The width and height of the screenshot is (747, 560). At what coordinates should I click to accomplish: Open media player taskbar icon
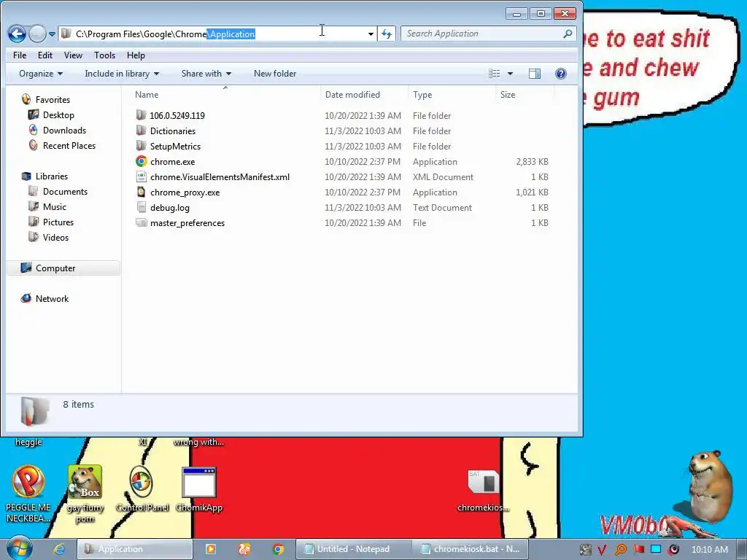point(211,549)
